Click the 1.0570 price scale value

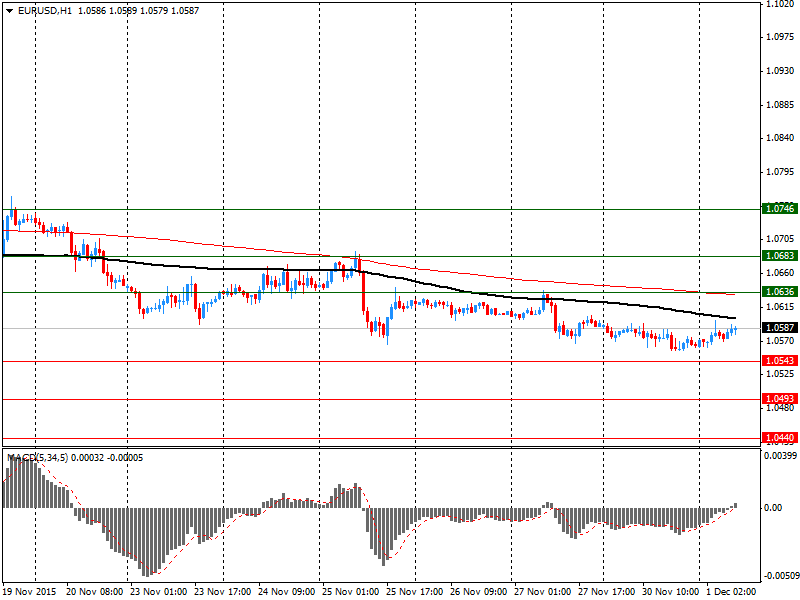pyautogui.click(x=780, y=340)
